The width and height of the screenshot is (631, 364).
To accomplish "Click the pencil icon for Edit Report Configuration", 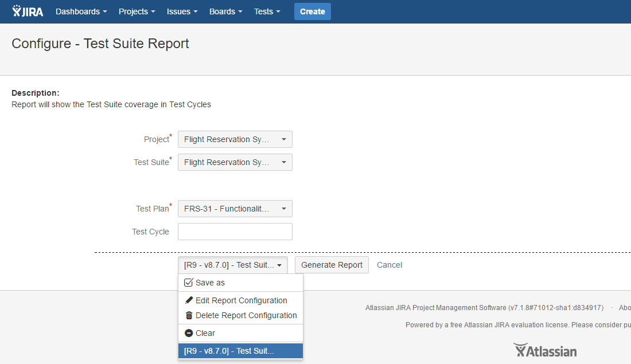I will 189,300.
